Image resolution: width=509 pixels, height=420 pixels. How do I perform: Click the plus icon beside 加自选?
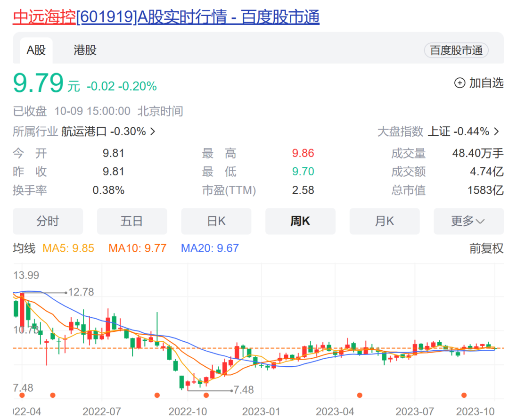tap(460, 83)
